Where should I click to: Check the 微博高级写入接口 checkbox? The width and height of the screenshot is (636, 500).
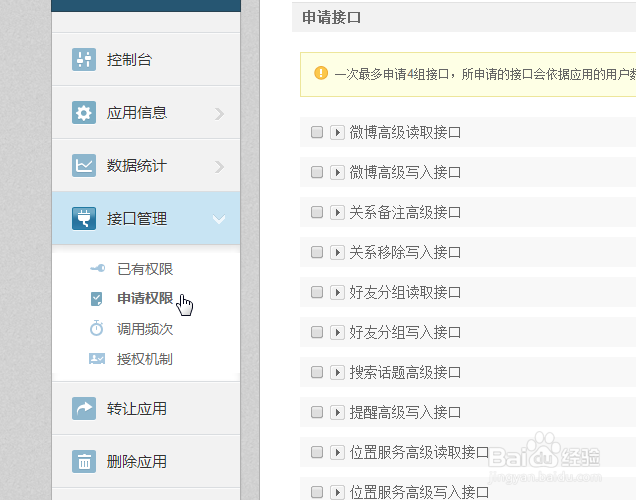(317, 172)
